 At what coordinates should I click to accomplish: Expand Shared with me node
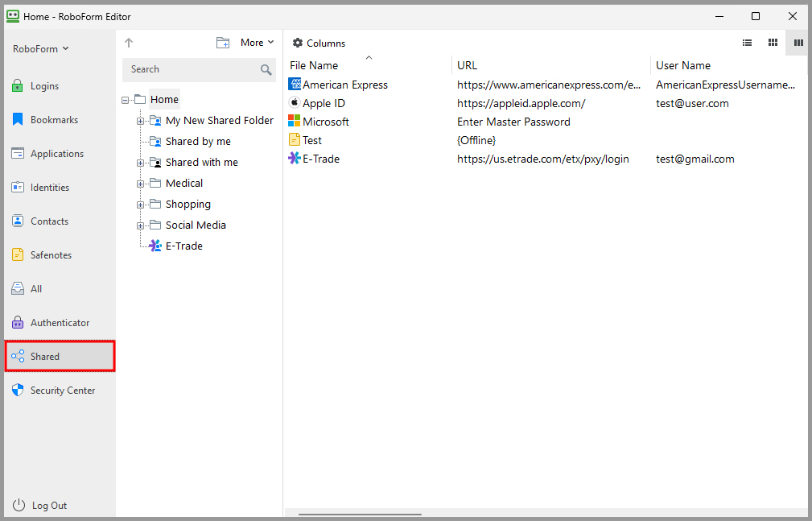click(x=140, y=163)
